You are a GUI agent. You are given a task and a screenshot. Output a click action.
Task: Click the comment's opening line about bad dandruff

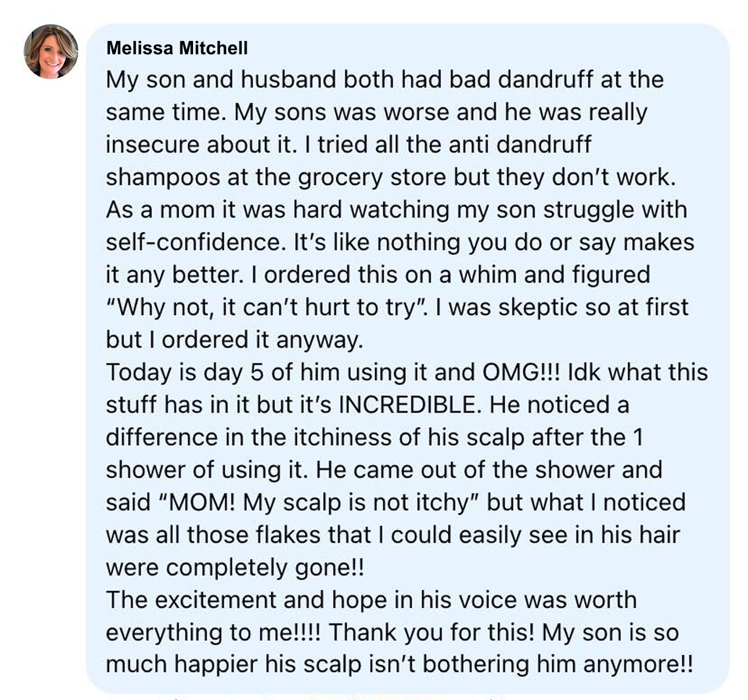tap(384, 80)
